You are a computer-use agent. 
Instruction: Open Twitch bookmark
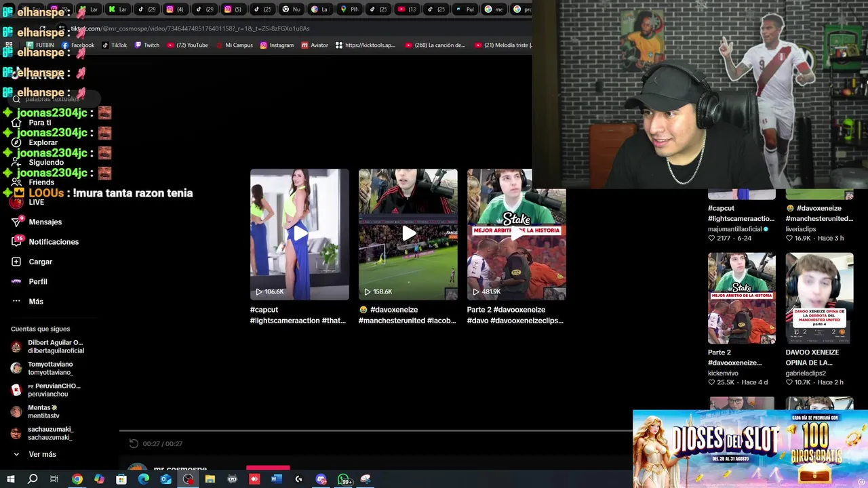[x=147, y=45]
